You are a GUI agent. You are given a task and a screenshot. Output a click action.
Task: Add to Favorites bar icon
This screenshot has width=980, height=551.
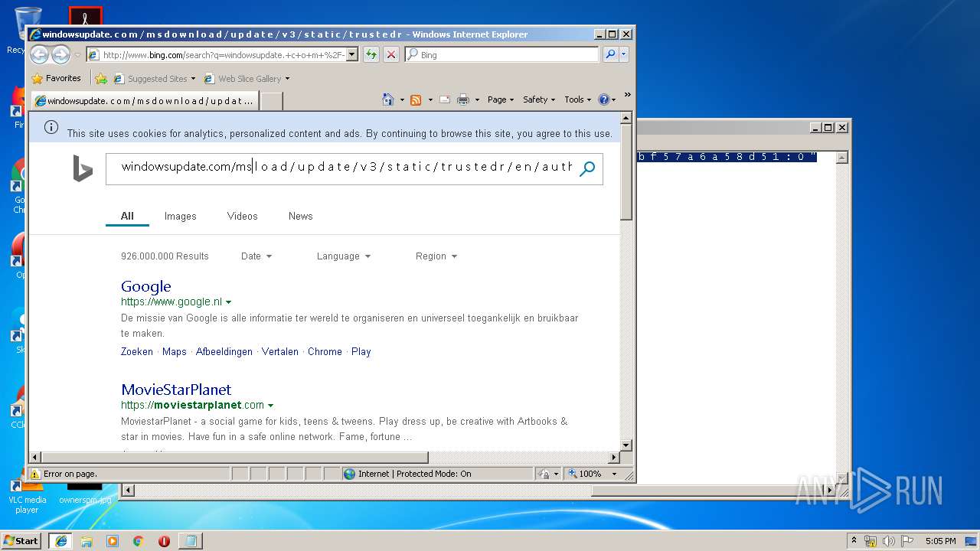pyautogui.click(x=100, y=78)
